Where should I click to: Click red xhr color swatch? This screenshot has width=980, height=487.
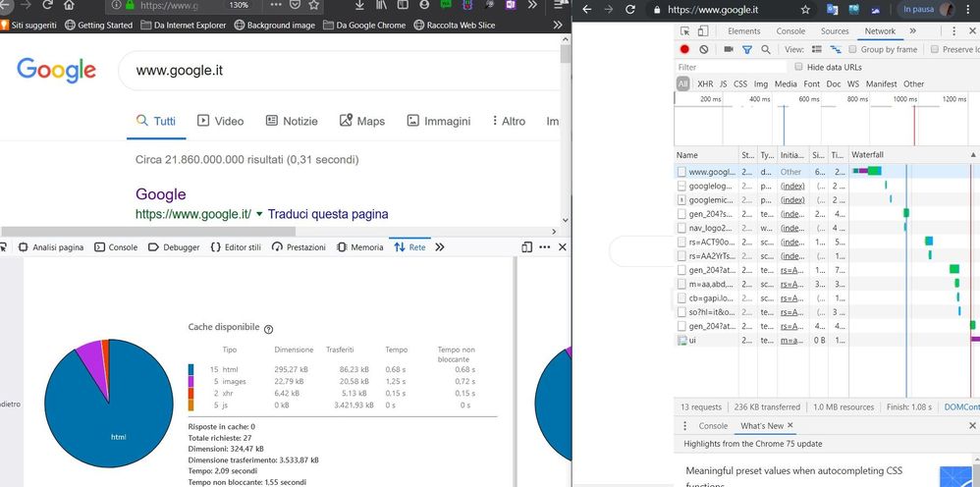(191, 393)
